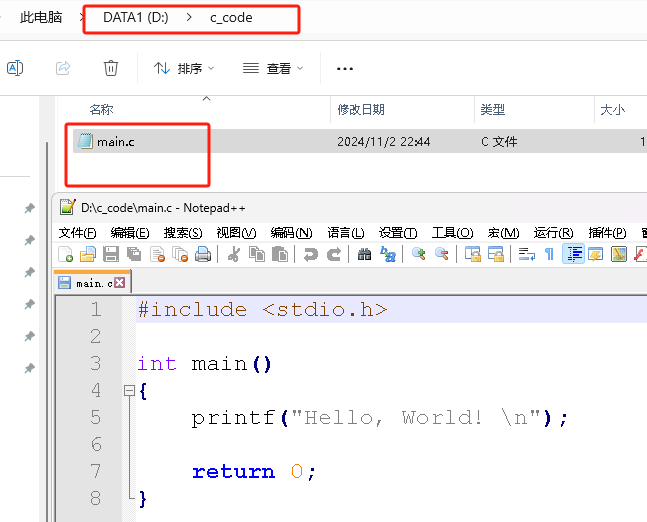This screenshot has width=647, height=522.
Task: Click the Close All icon in Notepad++
Action: click(180, 254)
